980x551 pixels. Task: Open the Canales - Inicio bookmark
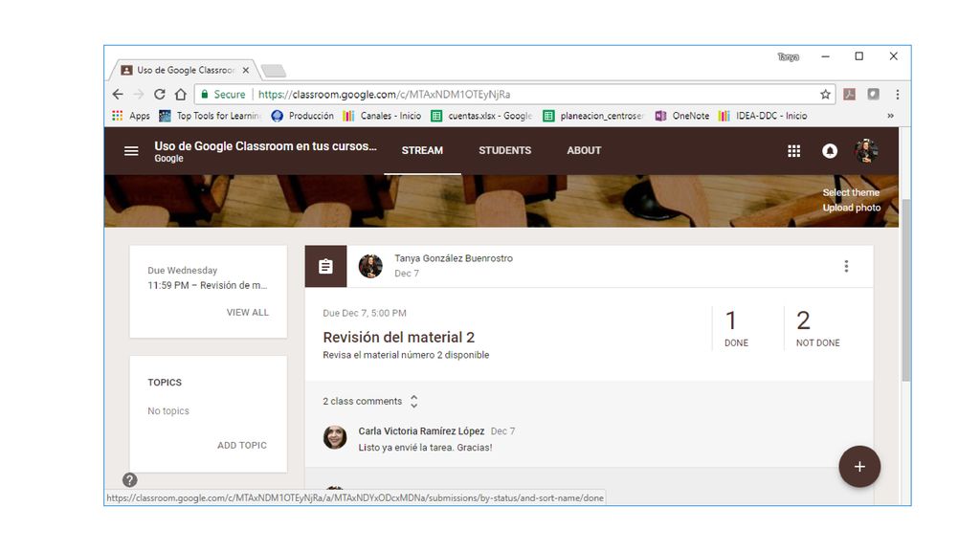(382, 116)
